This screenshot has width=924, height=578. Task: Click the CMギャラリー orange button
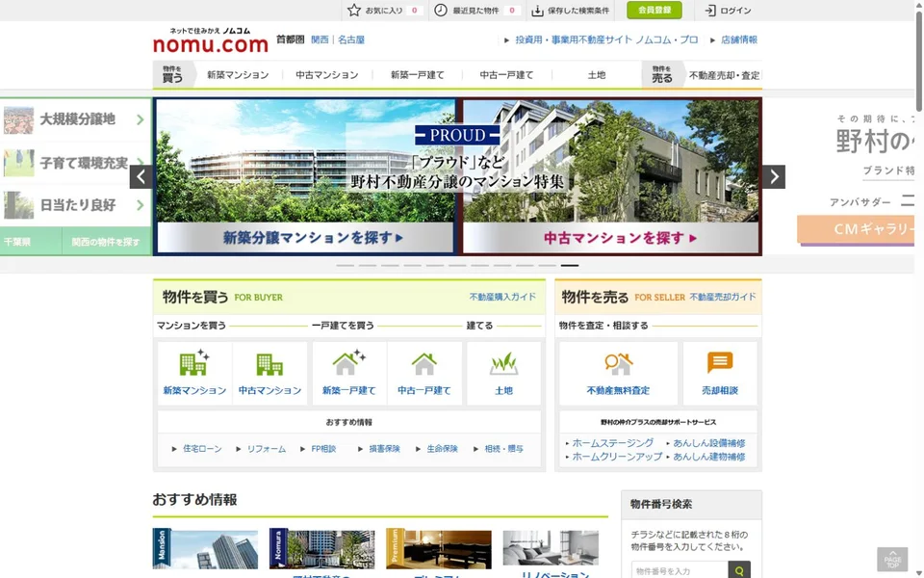(x=858, y=229)
